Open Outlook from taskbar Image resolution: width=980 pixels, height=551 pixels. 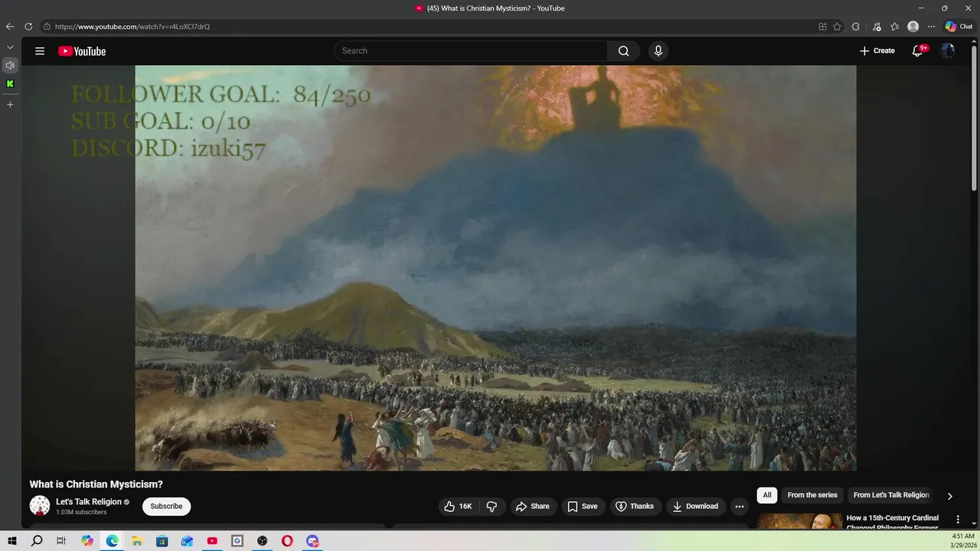[x=187, y=541]
